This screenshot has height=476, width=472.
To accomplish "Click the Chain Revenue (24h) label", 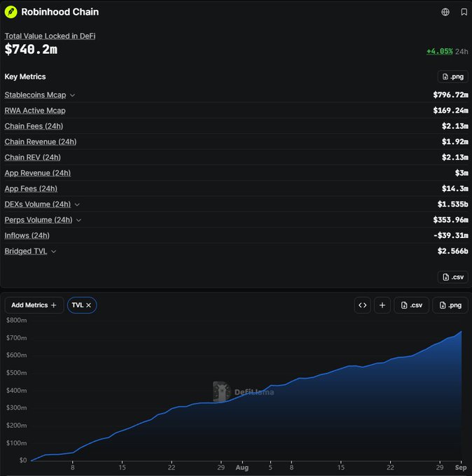I will coord(41,142).
